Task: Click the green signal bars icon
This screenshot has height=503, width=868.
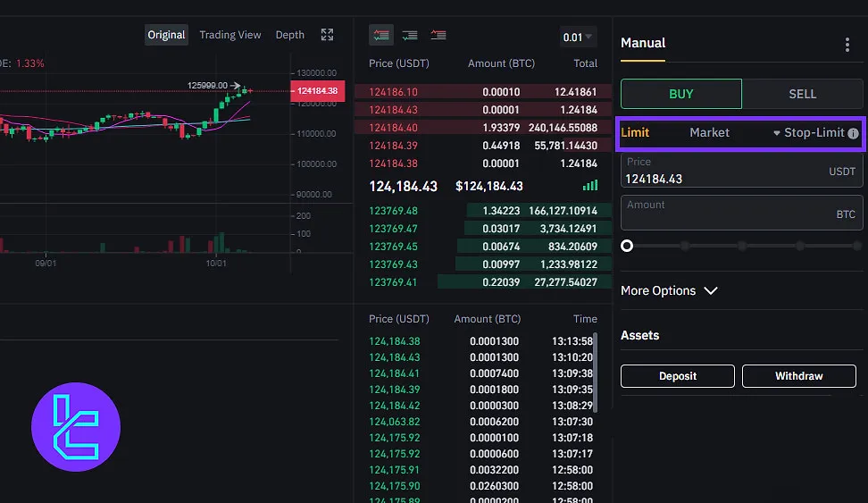Action: (x=590, y=186)
